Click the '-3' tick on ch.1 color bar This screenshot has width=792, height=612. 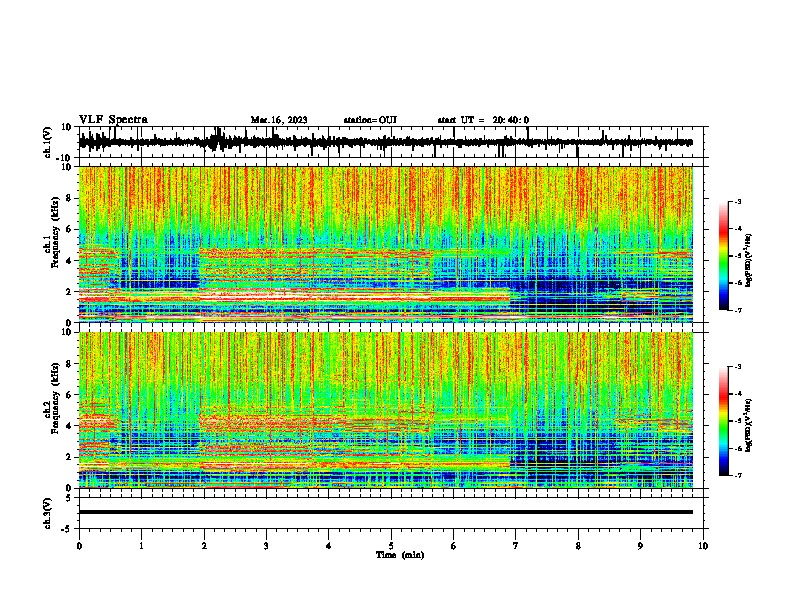pos(737,201)
